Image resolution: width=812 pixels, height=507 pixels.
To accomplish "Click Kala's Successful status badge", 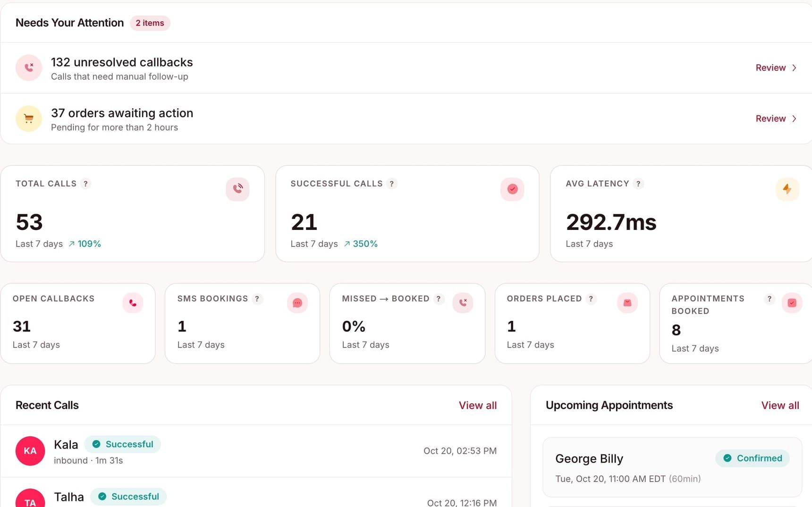I will click(123, 444).
